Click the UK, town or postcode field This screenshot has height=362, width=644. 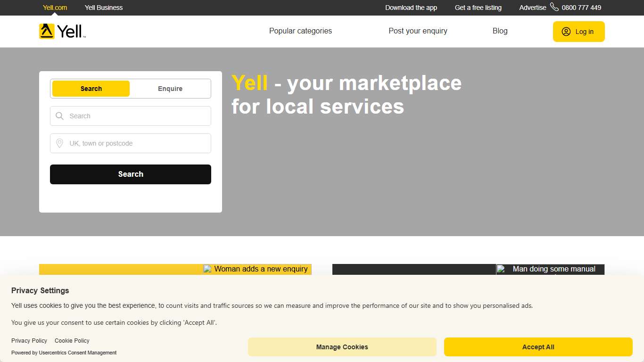coord(131,143)
